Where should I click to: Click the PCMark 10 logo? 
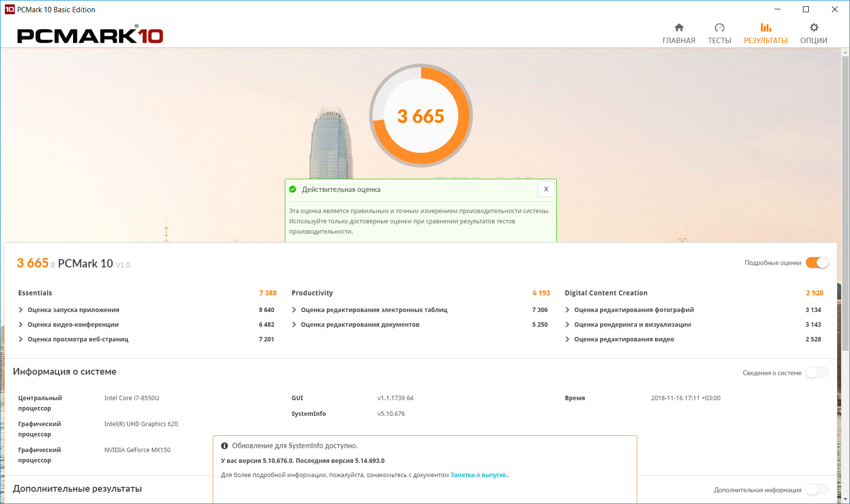click(x=90, y=36)
